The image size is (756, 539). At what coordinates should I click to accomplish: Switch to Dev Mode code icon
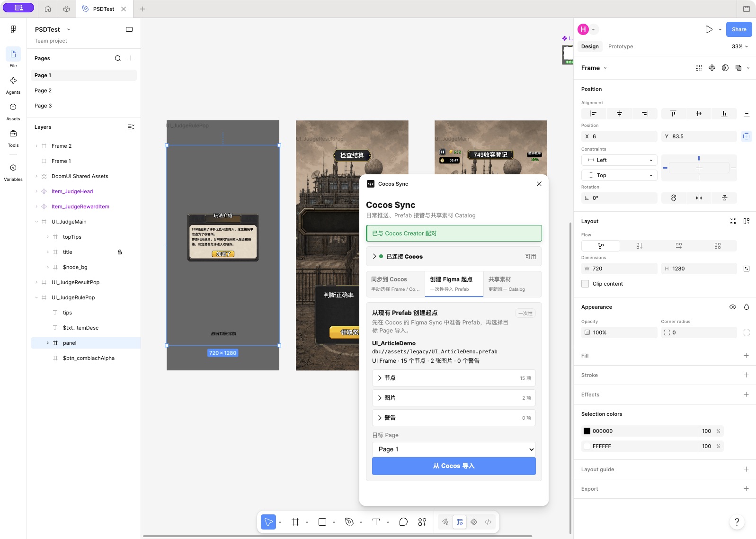(488, 522)
